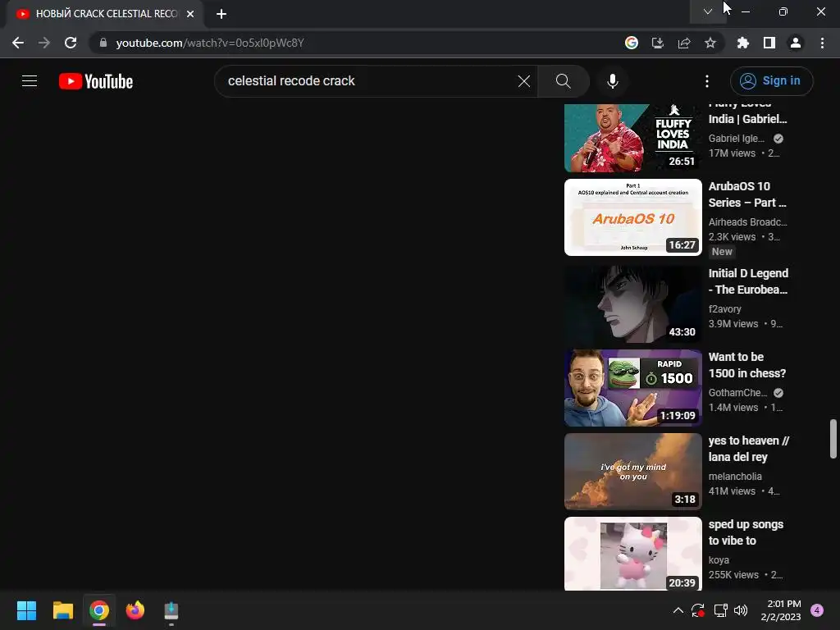This screenshot has height=630, width=840.
Task: Open koya channel name
Action: coord(719,559)
